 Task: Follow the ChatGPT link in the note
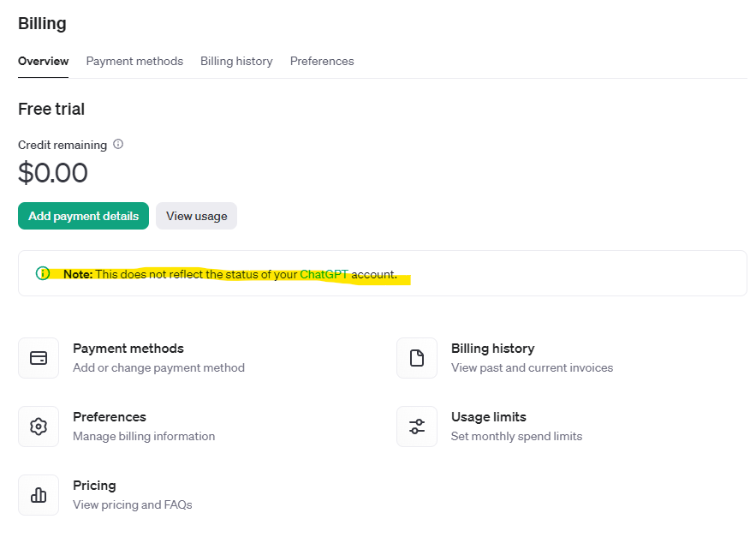coord(324,274)
